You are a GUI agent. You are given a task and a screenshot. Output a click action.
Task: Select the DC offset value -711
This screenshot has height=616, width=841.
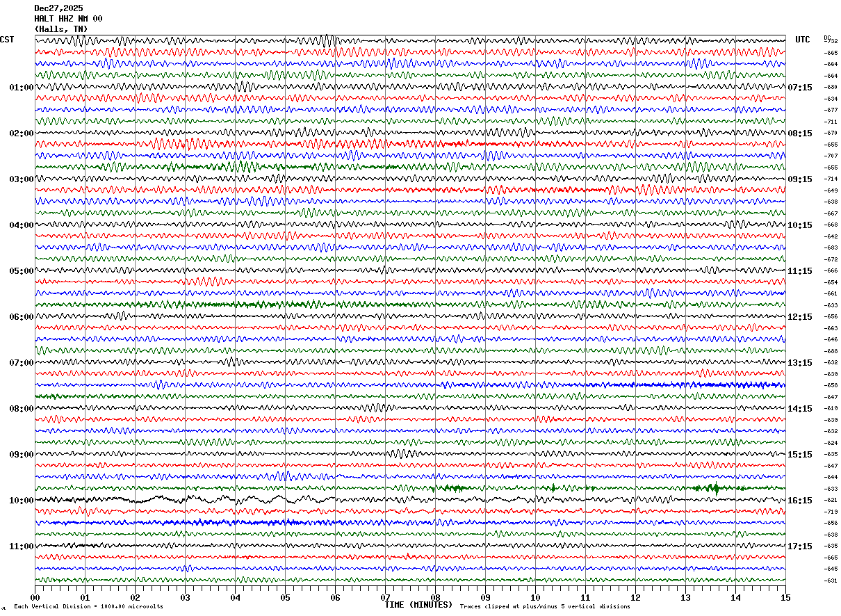pos(831,122)
